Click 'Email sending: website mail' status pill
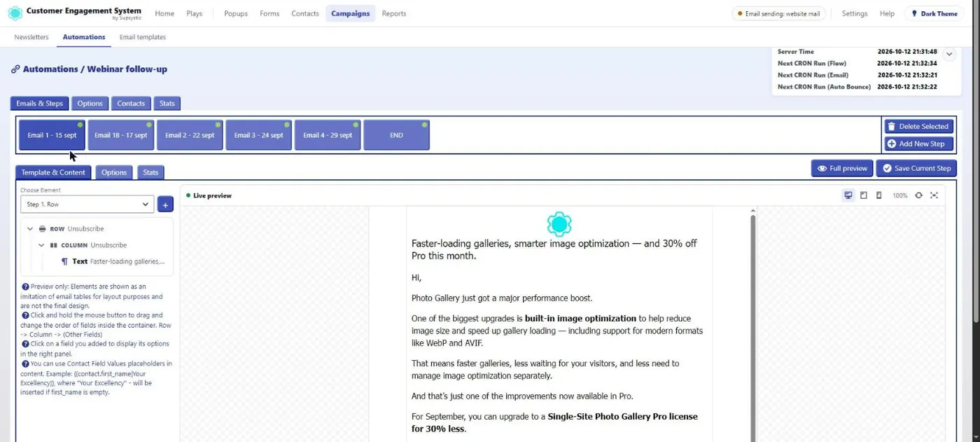Viewport: 980px width, 442px height. click(x=778, y=13)
